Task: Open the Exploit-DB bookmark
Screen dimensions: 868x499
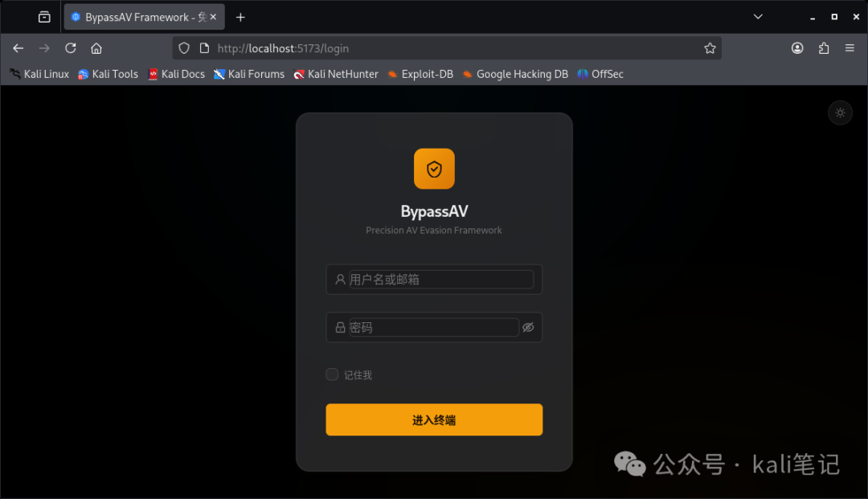Action: [420, 74]
